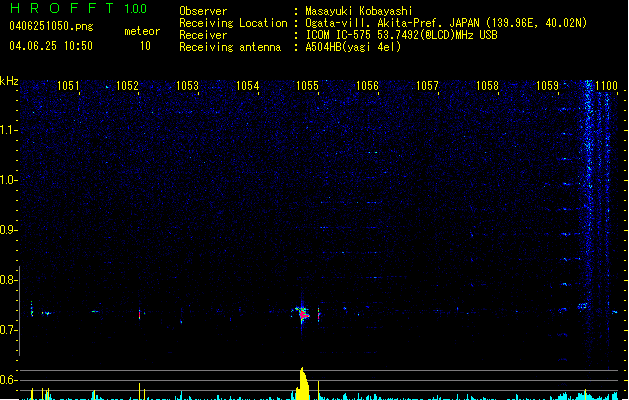Click the HROFFT 1.0.0 title text
Screen dimensions: 629x400
click(78, 8)
